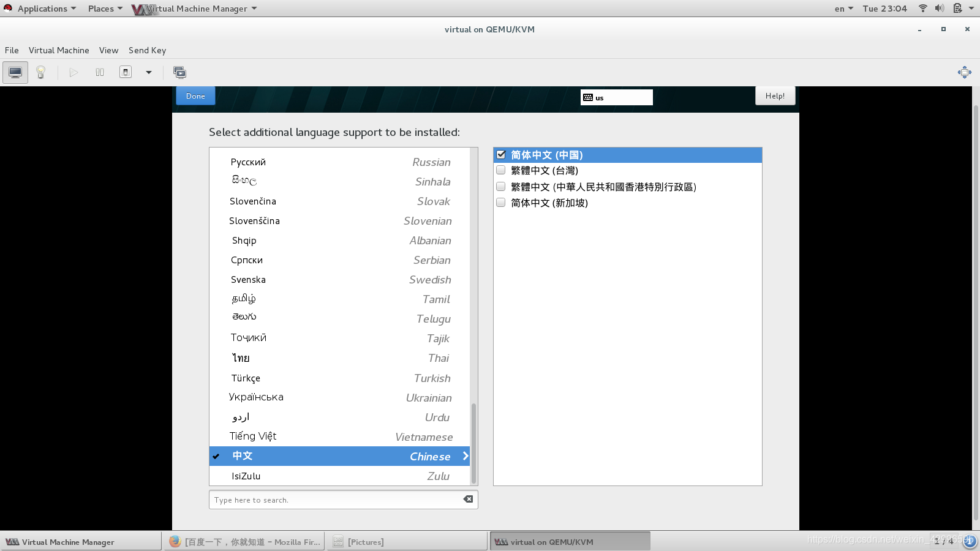Viewport: 980px width, 551px height.
Task: Open the File menu
Action: click(x=12, y=50)
